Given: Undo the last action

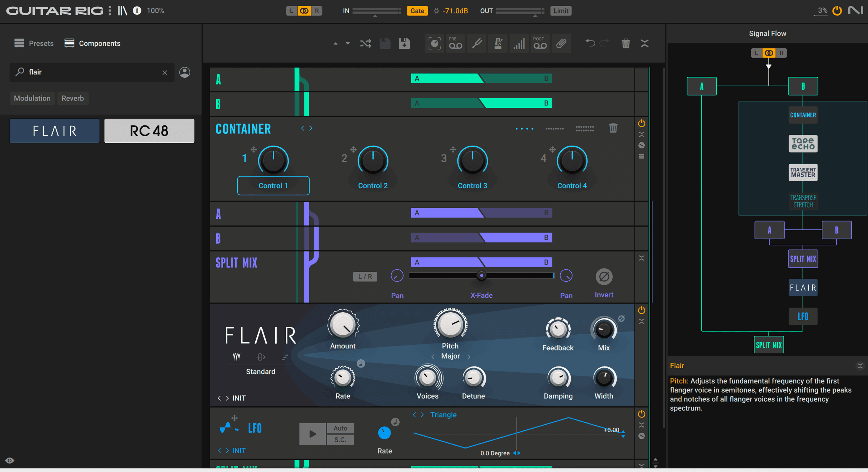Looking at the screenshot, I should coord(590,43).
